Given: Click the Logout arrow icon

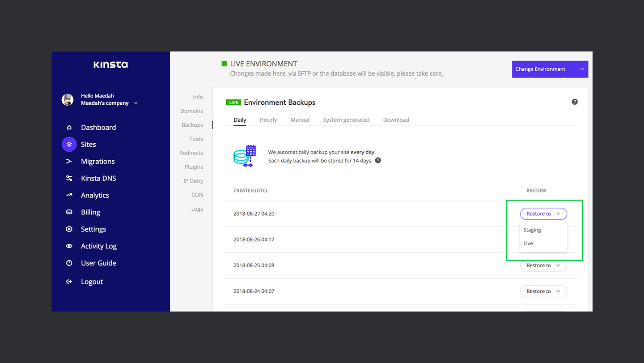Looking at the screenshot, I should (69, 282).
